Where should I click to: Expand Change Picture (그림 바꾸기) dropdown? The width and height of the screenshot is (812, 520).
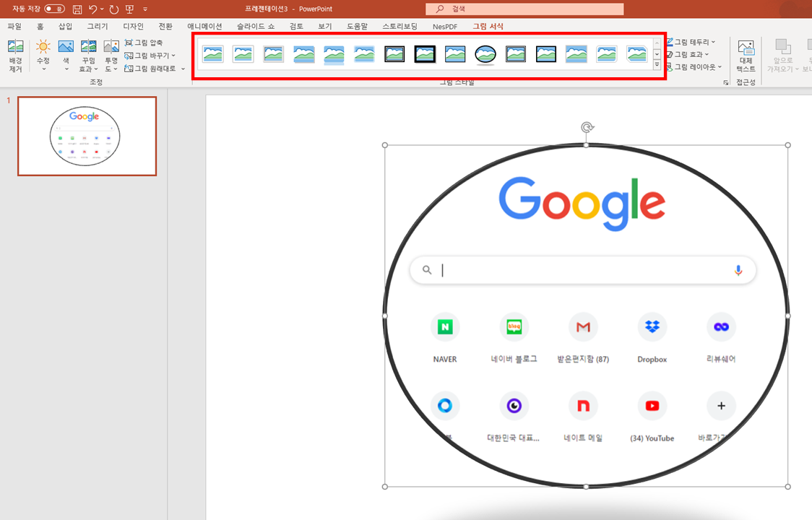point(173,56)
